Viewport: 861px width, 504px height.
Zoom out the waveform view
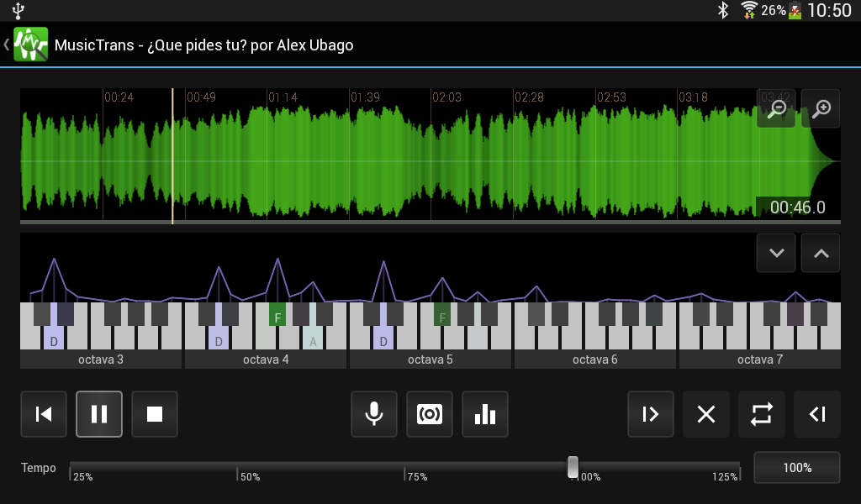pos(776,108)
